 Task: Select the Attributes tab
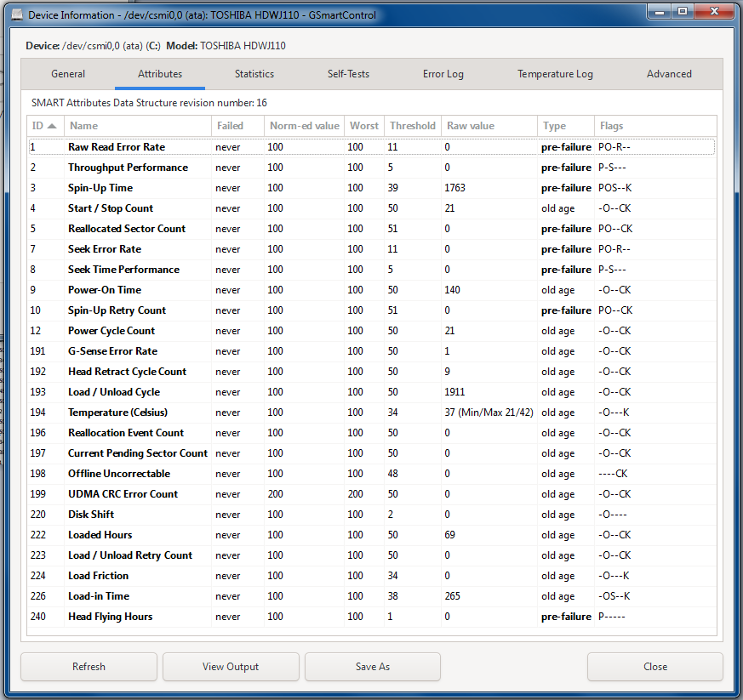(x=160, y=74)
